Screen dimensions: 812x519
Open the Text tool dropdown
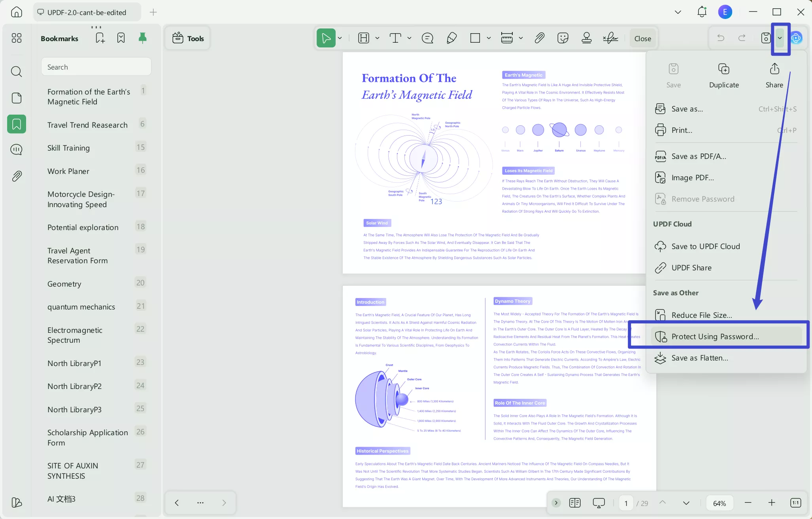pos(409,38)
